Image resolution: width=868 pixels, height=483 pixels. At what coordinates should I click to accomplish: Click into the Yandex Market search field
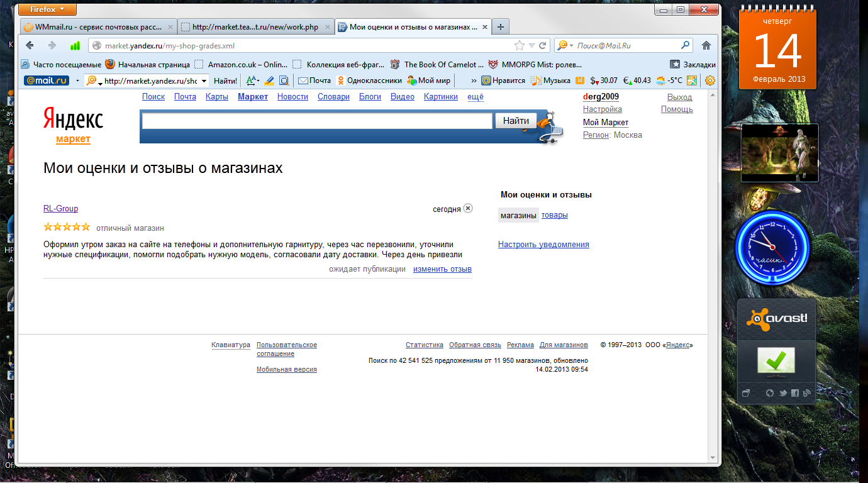click(317, 121)
